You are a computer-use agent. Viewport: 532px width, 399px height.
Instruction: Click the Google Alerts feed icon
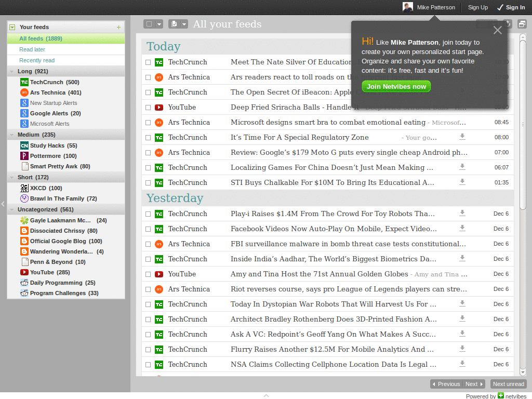(24, 113)
